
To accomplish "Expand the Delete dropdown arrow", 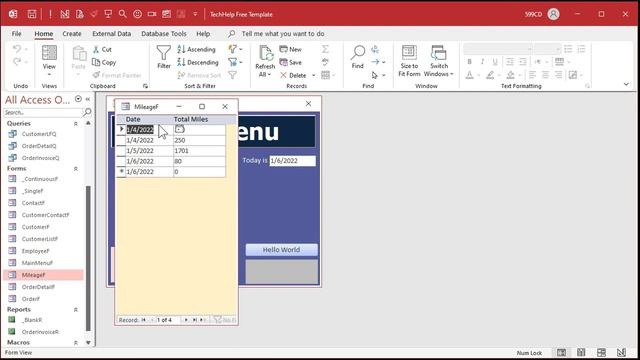I will (313, 76).
